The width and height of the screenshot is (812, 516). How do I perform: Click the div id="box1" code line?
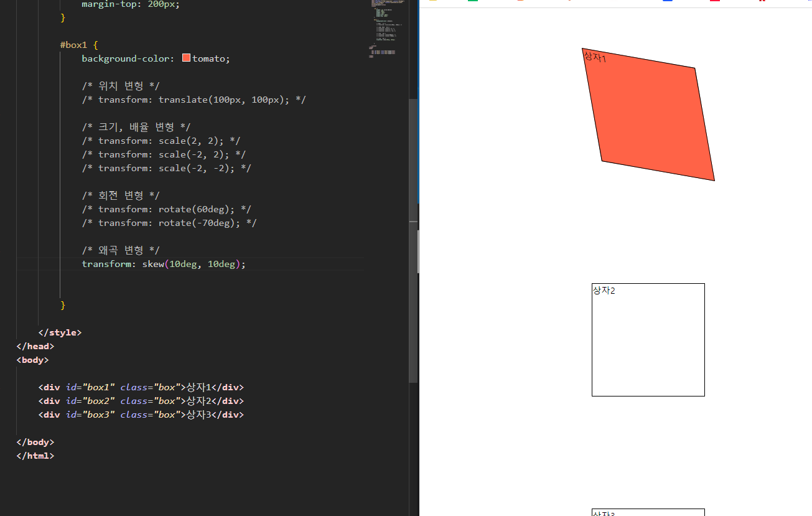[x=141, y=387]
